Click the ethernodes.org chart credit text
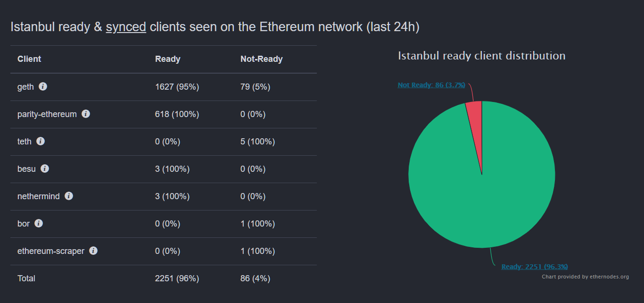644x303 pixels. click(x=585, y=277)
